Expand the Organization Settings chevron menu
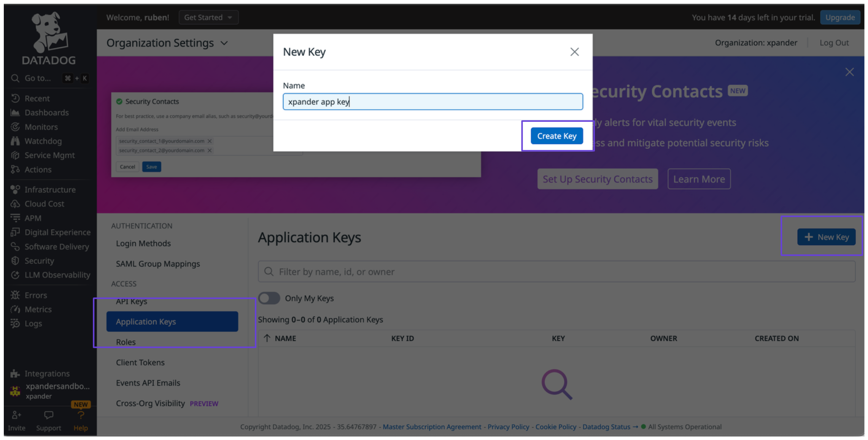 coord(224,43)
